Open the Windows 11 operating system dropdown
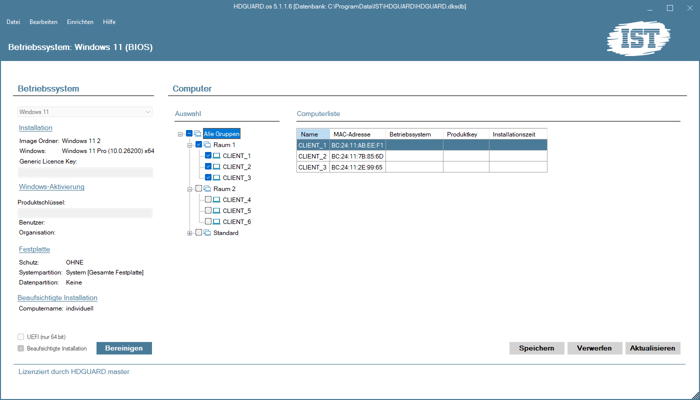This screenshot has height=400, width=700. pos(85,112)
